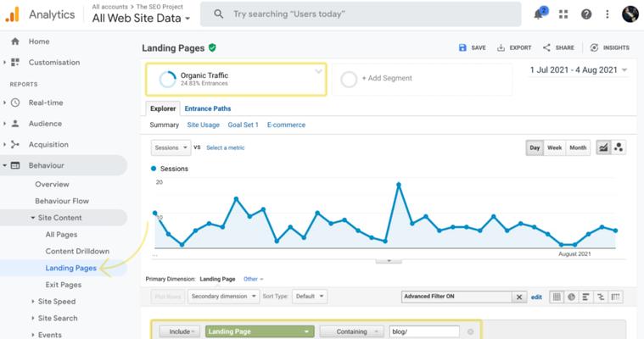
Task: Open the Other primary dimension dropdown
Action: pos(253,279)
